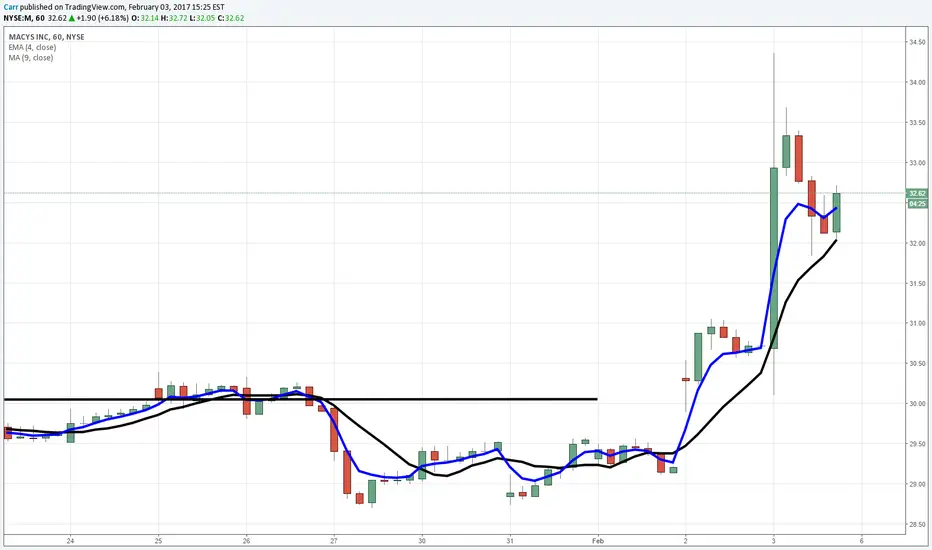Click the date label 26 on the time axis
This screenshot has width=932, height=550.
tap(246, 540)
